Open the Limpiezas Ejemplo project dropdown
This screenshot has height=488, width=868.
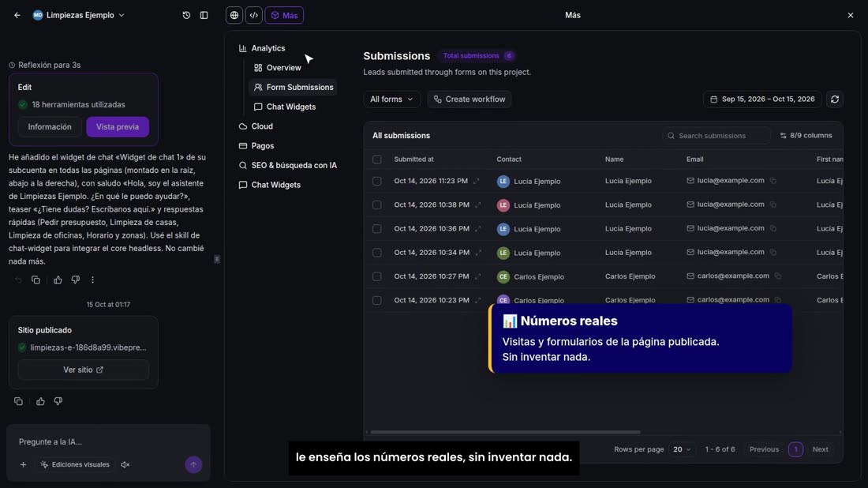pyautogui.click(x=79, y=16)
